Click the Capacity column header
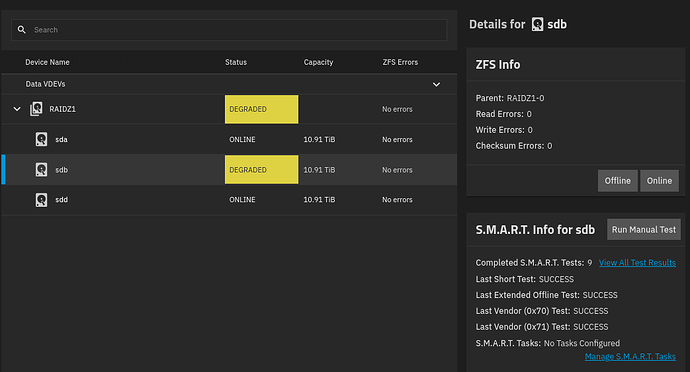The image size is (690, 372). coord(318,62)
